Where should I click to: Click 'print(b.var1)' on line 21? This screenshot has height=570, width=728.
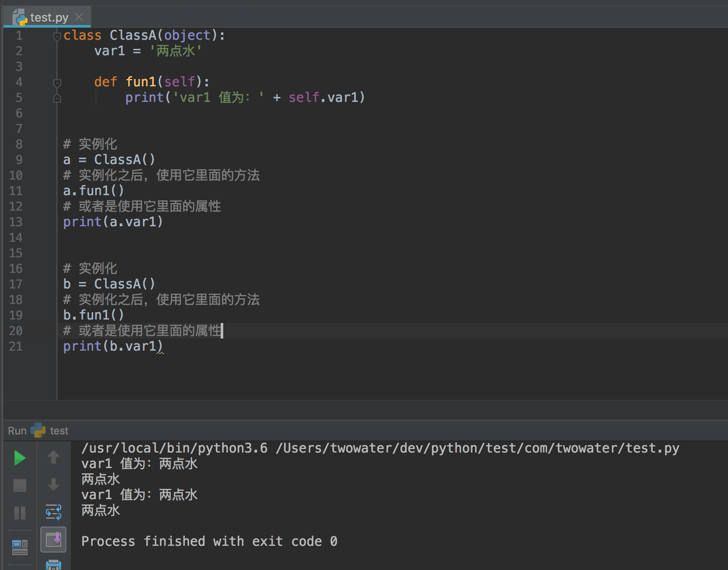113,346
